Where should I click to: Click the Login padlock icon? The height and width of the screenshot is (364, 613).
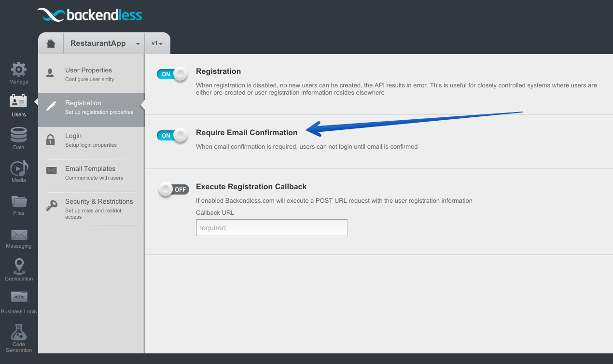(50, 140)
